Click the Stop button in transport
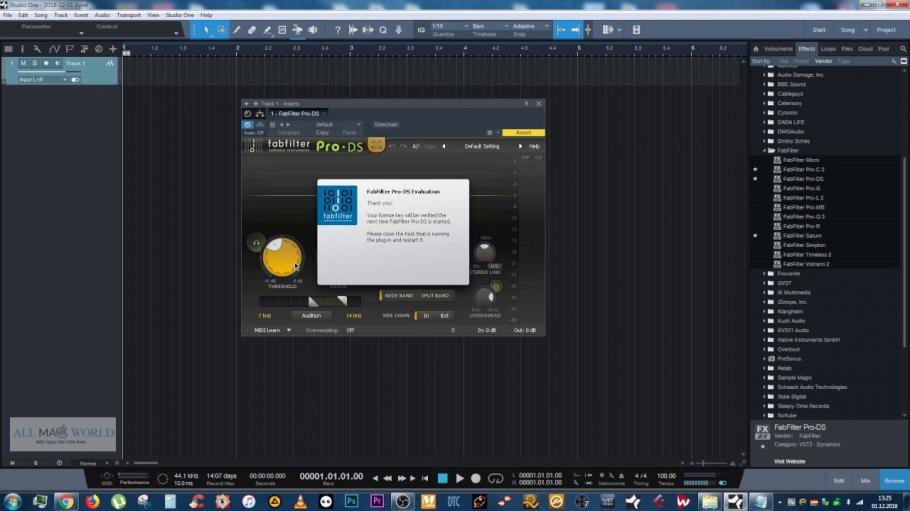This screenshot has width=910, height=511. click(x=443, y=479)
